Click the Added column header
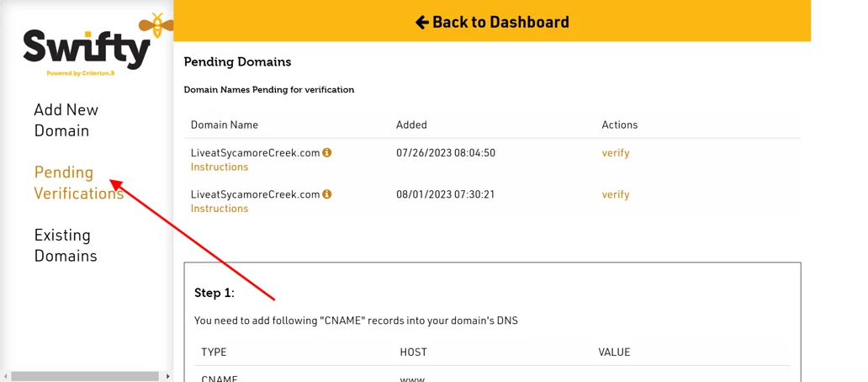Screen dimensions: 868x382 [411, 125]
